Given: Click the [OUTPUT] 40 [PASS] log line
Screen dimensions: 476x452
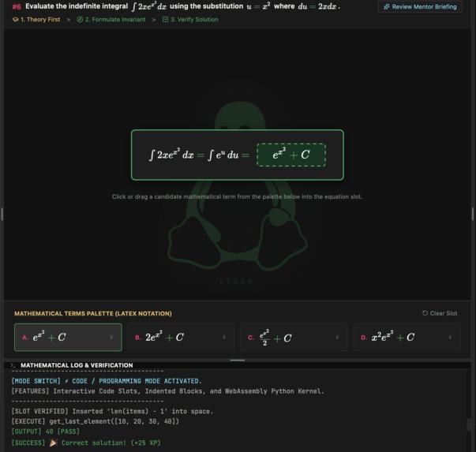Looking at the screenshot, I should pyautogui.click(x=45, y=431).
